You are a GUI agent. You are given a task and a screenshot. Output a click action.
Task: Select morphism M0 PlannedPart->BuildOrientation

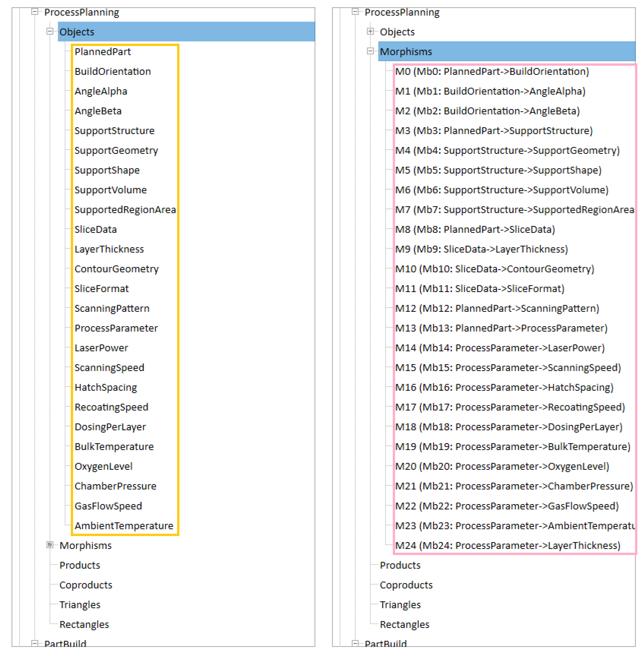tap(492, 71)
